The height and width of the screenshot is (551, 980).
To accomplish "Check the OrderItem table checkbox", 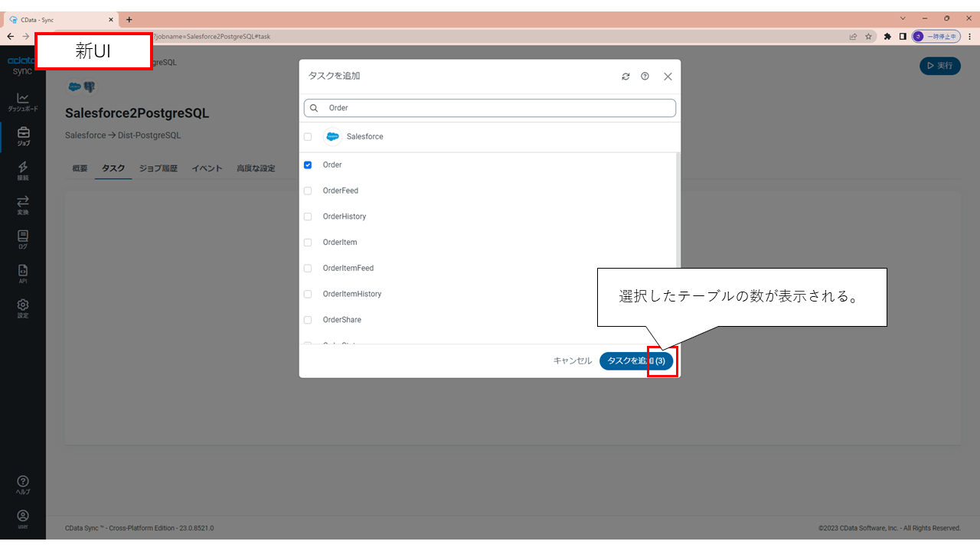I will [x=308, y=243].
